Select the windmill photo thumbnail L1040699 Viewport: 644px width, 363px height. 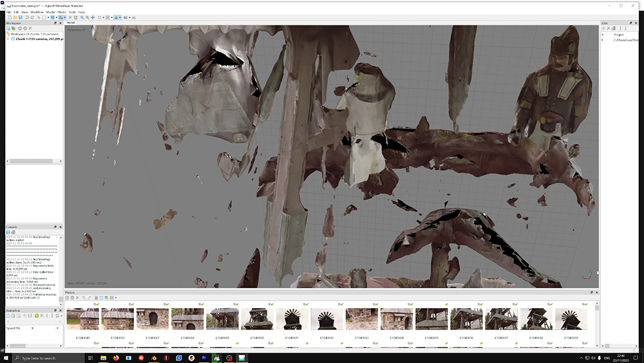570,320
